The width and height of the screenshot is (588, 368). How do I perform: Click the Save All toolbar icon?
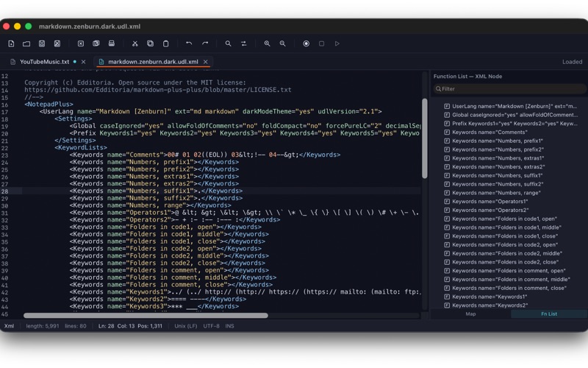pyautogui.click(x=57, y=43)
